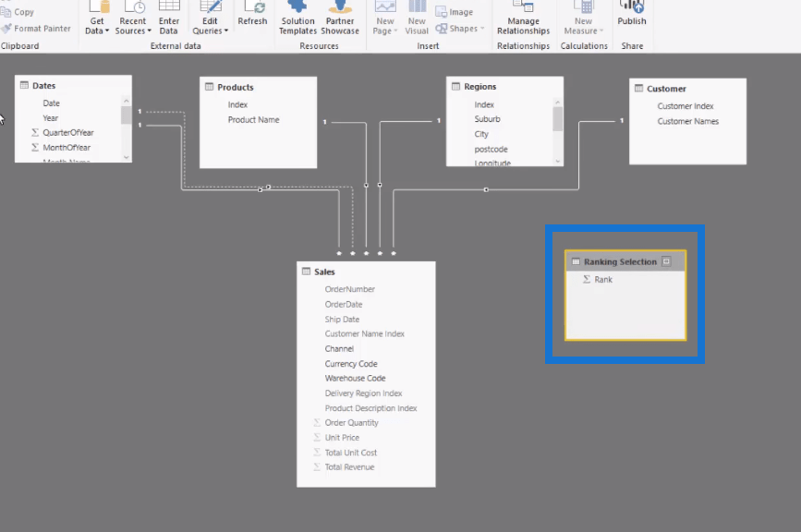The image size is (801, 532).
Task: Open the New Page dropdown
Action: tap(385, 18)
